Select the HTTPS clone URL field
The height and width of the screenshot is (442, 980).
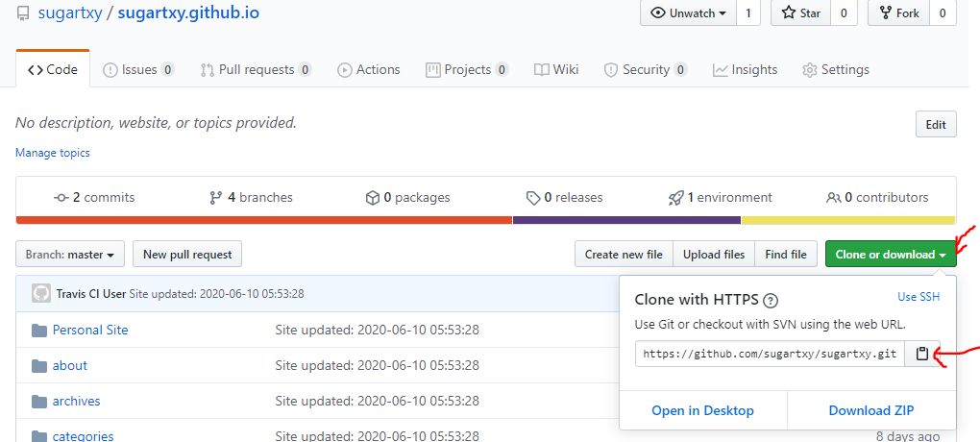[x=770, y=354]
